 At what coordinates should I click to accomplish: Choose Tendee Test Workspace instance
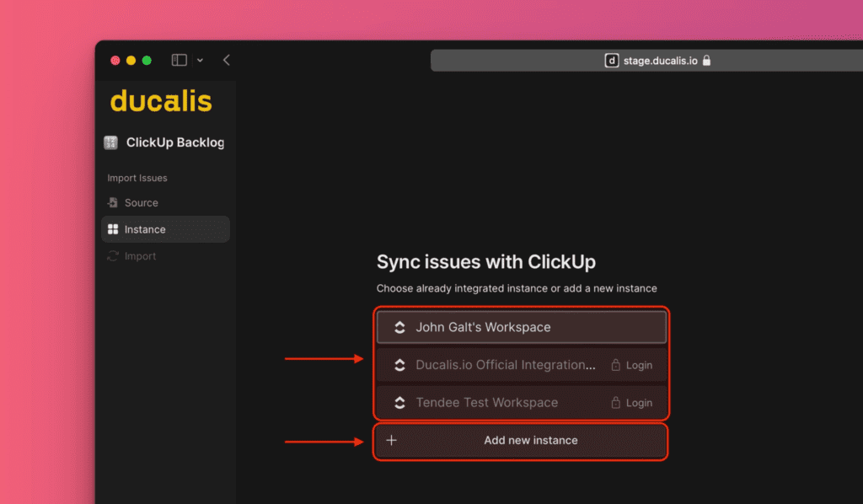(x=521, y=403)
